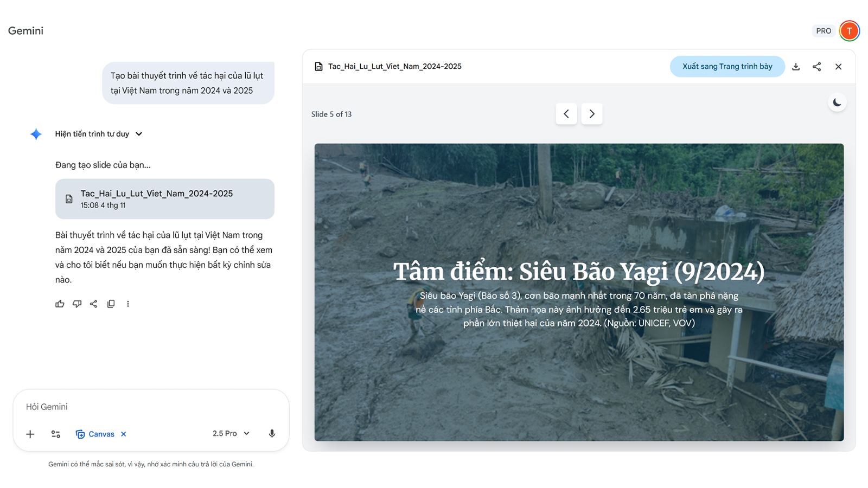Download the presentation file
The width and height of the screenshot is (868, 488).
pos(796,67)
